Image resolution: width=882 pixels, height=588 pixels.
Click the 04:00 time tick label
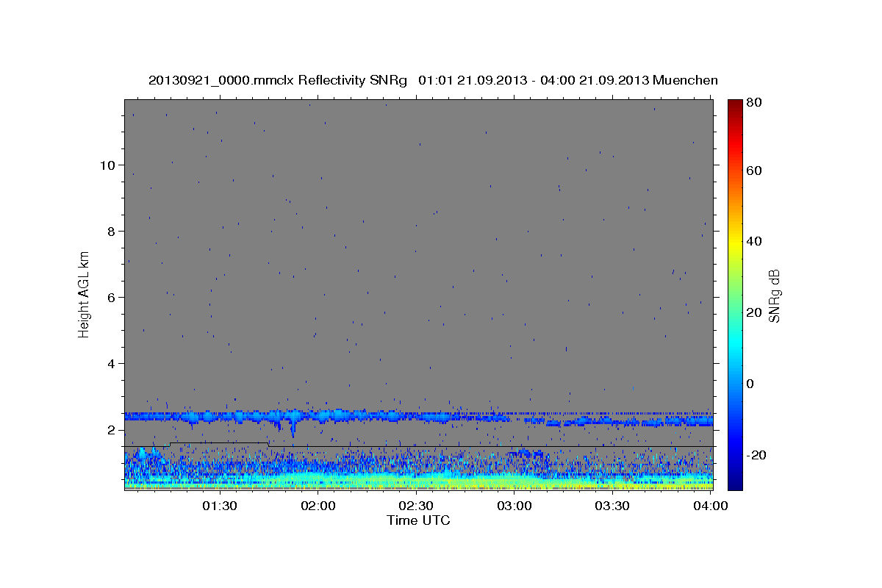(x=711, y=506)
